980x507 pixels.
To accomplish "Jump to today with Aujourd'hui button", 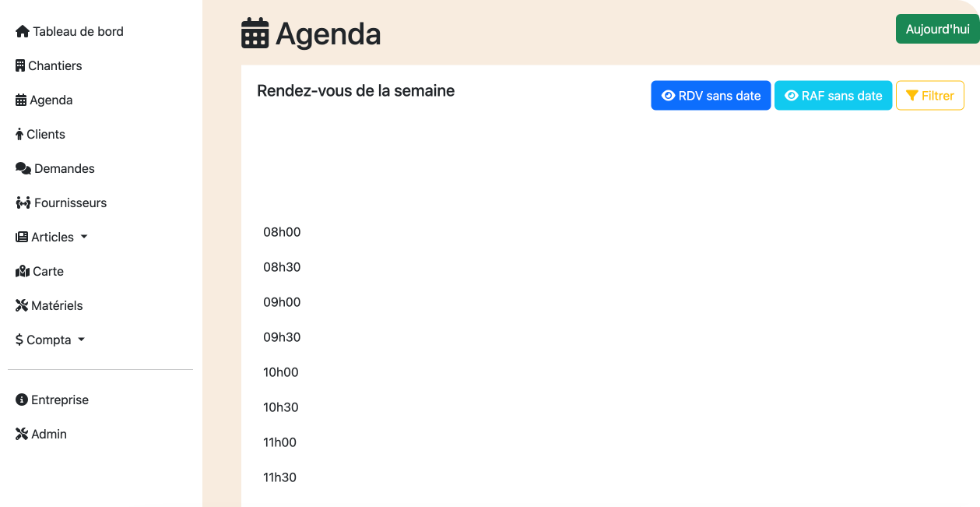I will tap(937, 30).
